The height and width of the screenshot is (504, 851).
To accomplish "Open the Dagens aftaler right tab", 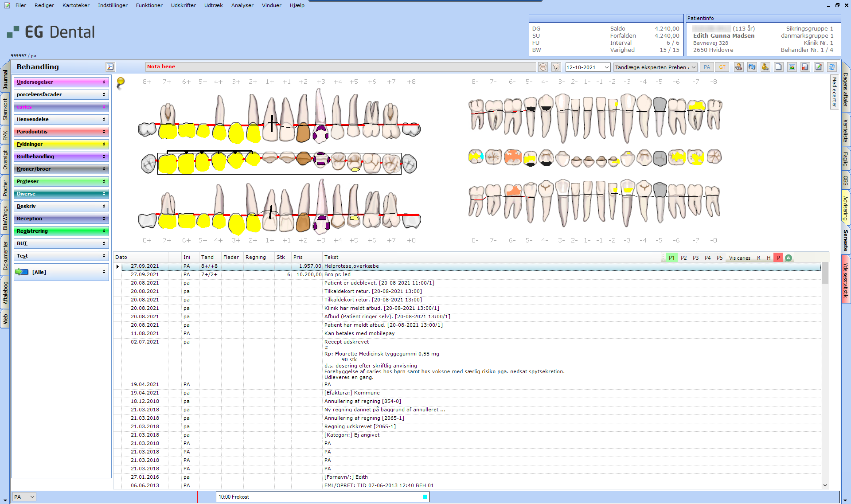I will point(846,90).
